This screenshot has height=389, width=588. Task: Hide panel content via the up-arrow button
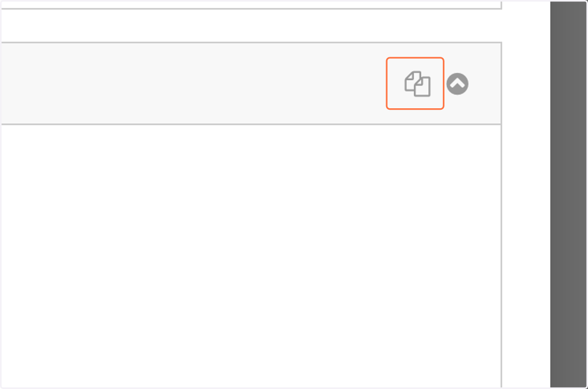tap(457, 84)
